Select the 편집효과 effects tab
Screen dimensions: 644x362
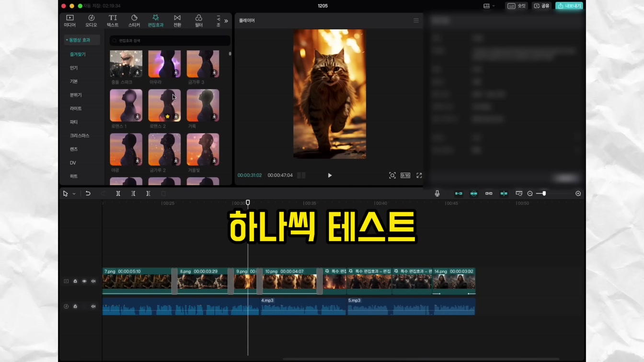(156, 21)
